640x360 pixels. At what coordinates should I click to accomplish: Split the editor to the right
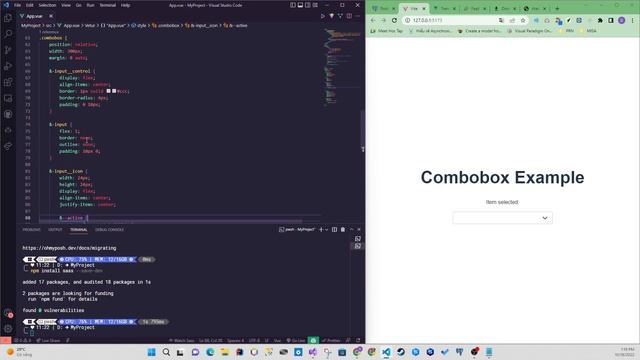(x=349, y=16)
